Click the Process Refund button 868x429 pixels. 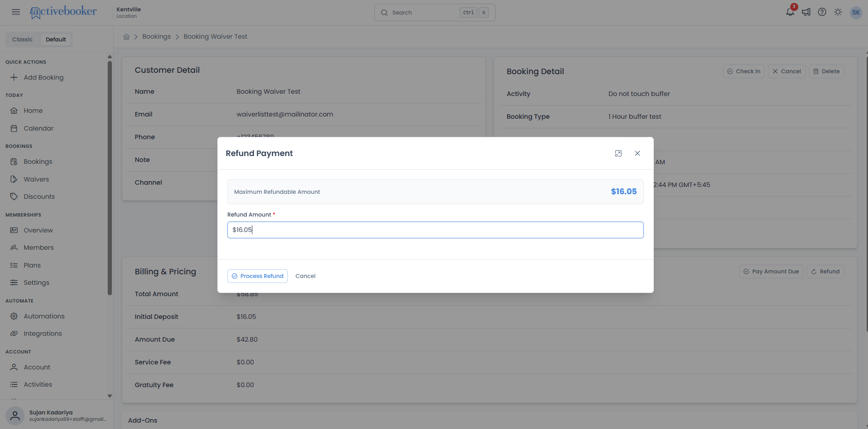click(257, 276)
